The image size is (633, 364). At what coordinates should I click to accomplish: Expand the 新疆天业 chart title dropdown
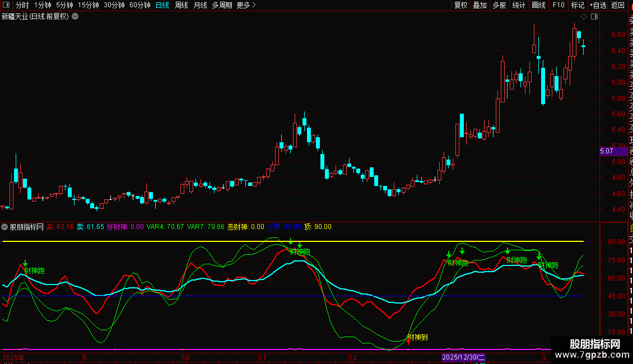[x=75, y=16]
